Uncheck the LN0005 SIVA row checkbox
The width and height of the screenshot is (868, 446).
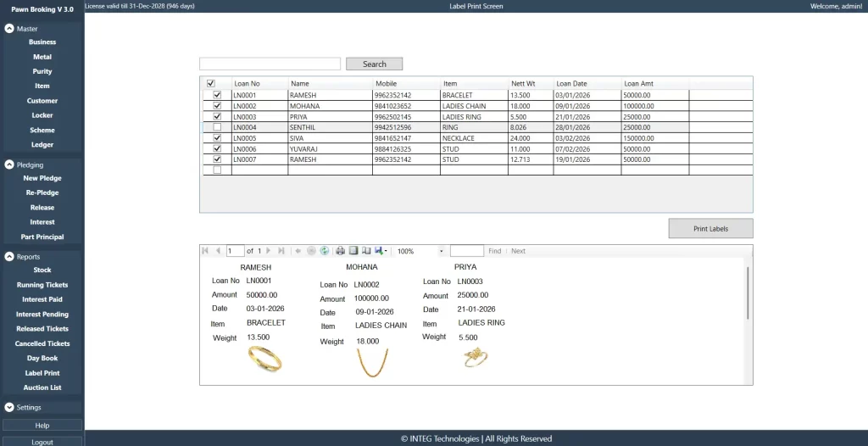point(217,137)
